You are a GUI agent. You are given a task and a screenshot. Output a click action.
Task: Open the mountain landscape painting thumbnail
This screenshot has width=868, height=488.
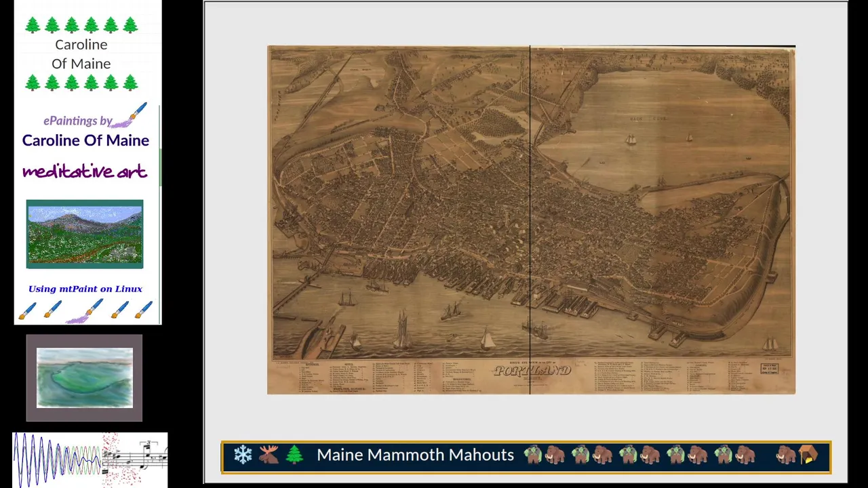pyautogui.click(x=85, y=234)
